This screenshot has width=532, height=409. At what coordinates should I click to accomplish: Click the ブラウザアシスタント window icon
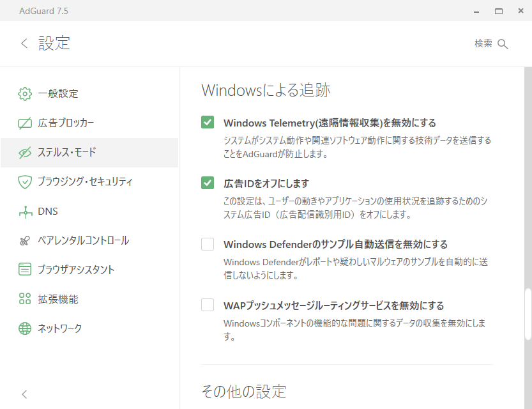point(25,270)
